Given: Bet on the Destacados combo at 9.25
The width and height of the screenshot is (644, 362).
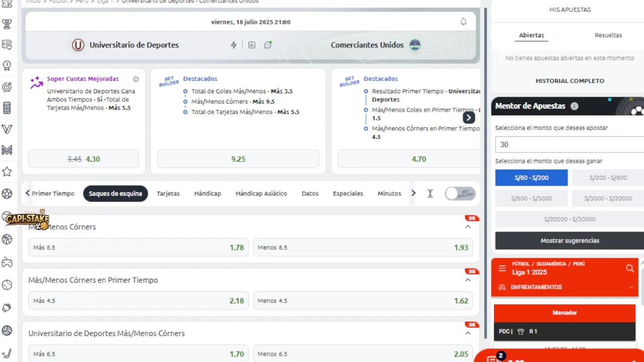Looking at the screenshot, I should tap(238, 159).
